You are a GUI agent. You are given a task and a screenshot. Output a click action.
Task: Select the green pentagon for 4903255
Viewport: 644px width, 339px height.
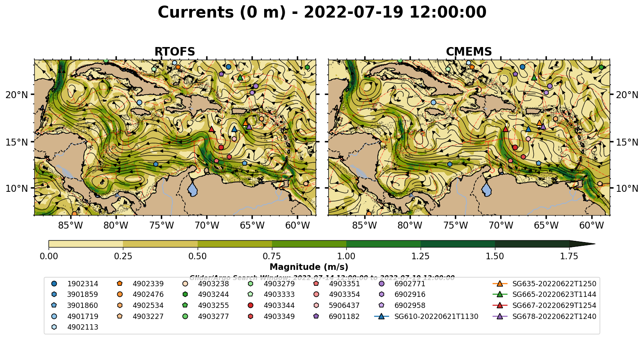pyautogui.click(x=185, y=305)
